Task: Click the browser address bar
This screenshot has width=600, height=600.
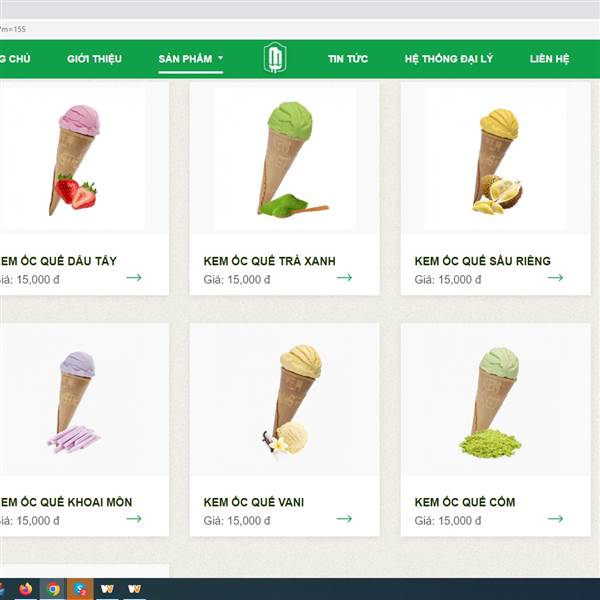Action: coord(300,29)
